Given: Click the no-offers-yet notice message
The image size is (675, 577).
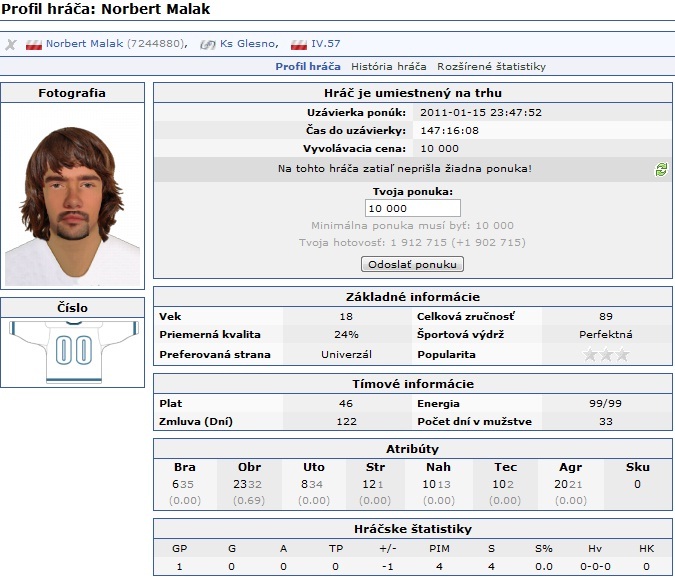Looking at the screenshot, I should (x=405, y=169).
